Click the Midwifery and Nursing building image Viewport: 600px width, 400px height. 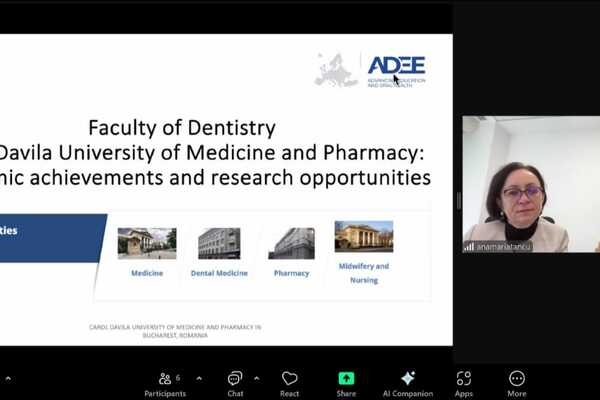pos(364,237)
